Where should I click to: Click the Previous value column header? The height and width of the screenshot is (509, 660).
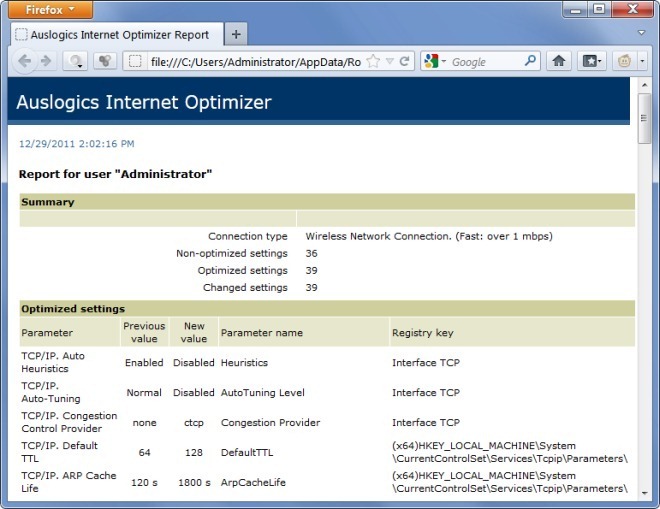click(x=144, y=332)
